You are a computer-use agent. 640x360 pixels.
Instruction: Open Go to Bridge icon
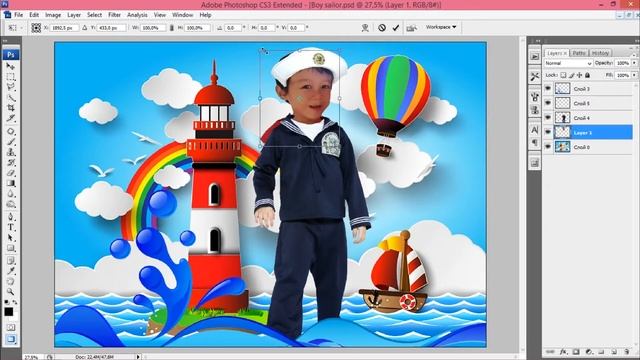point(411,28)
